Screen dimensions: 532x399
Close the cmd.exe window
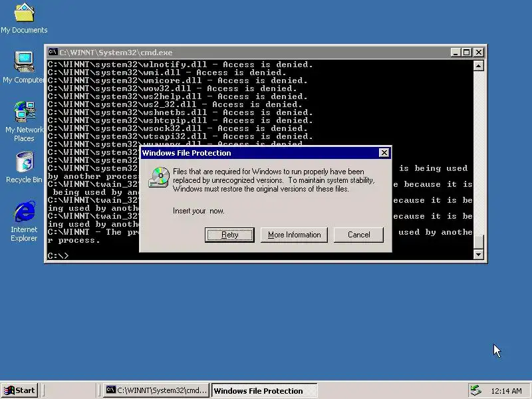(478, 53)
